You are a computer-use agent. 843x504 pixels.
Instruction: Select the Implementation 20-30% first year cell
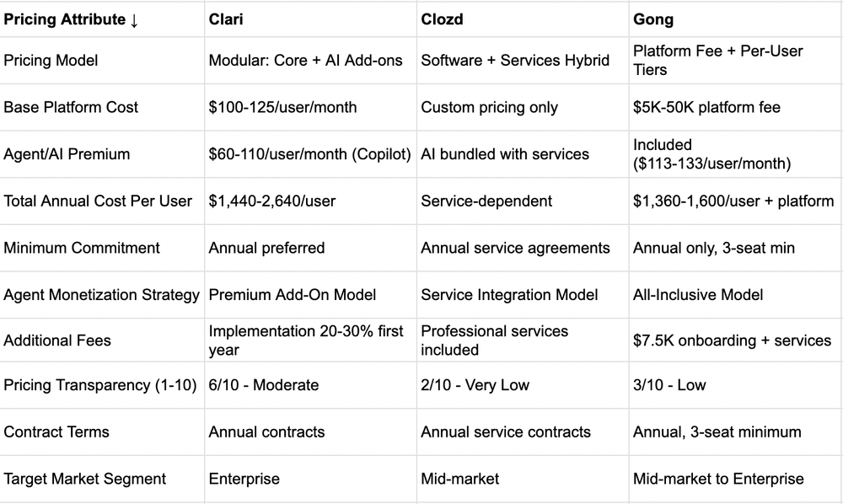pos(310,340)
